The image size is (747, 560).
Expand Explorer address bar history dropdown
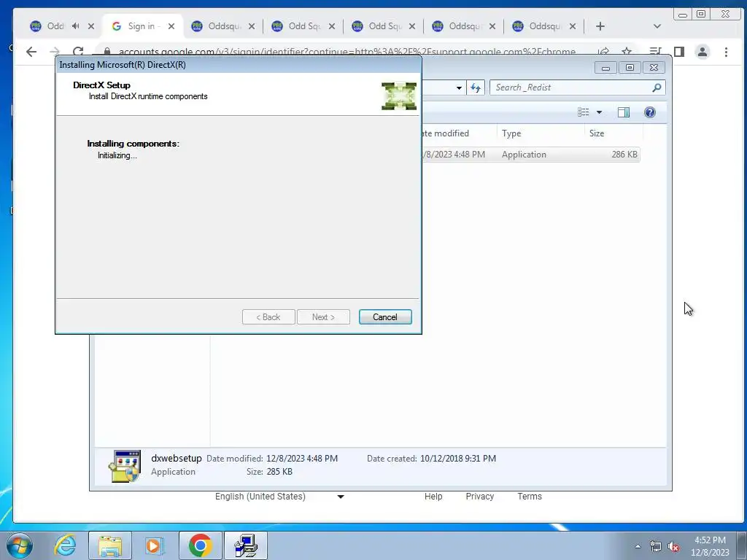[x=459, y=87]
